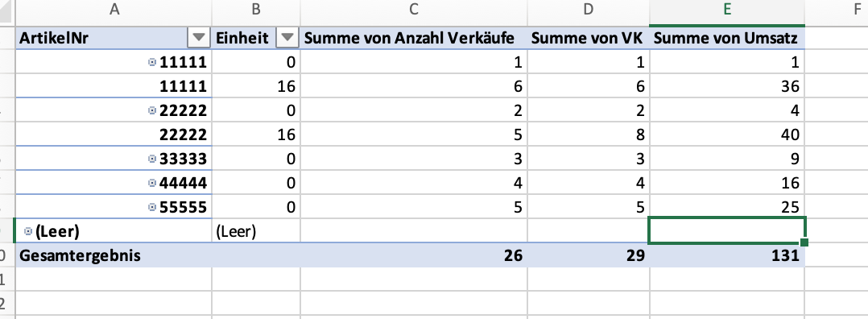The width and height of the screenshot is (868, 319).
Task: Select column D header
Action: tap(589, 9)
